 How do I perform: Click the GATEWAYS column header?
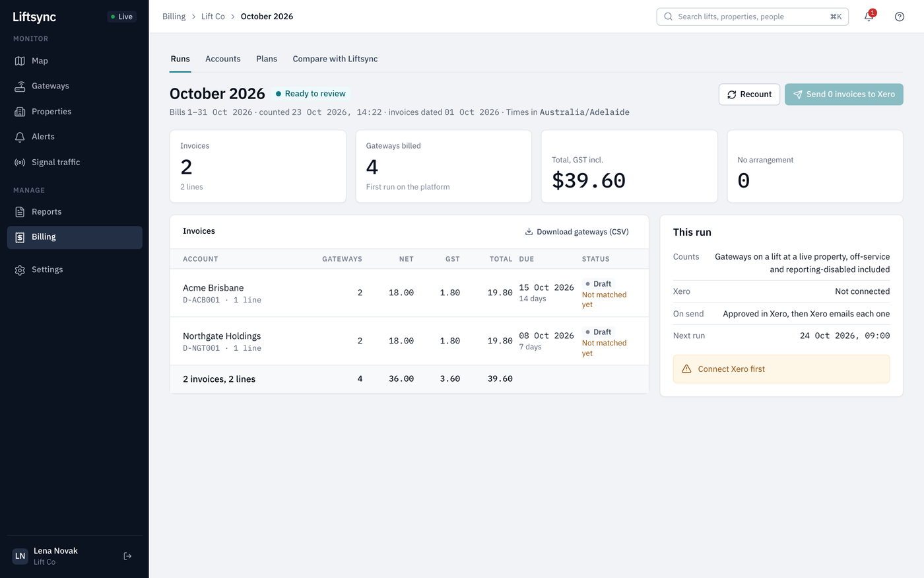[x=342, y=259]
